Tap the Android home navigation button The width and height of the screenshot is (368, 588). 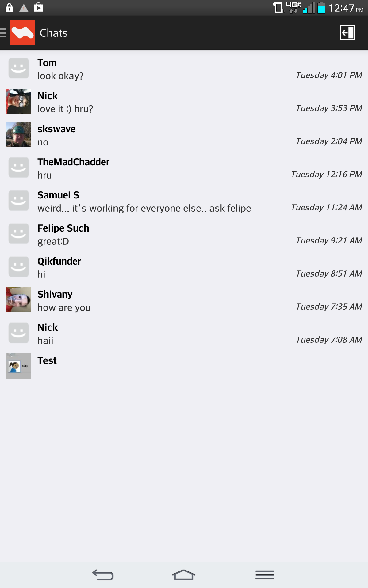click(184, 575)
